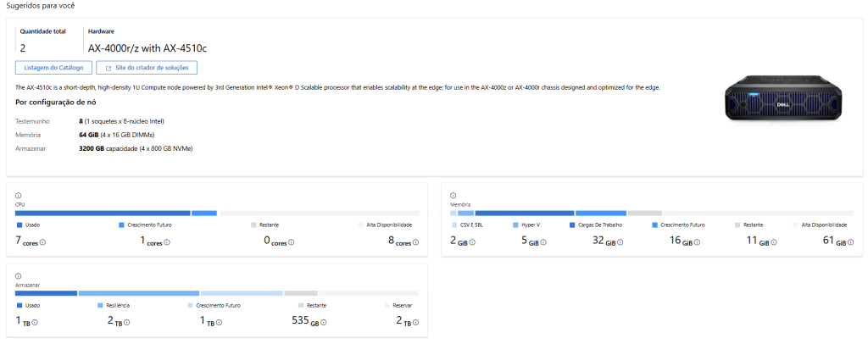The height and width of the screenshot is (344, 868).
Task: Show info for 11 GiB Restante memory
Action: (774, 241)
